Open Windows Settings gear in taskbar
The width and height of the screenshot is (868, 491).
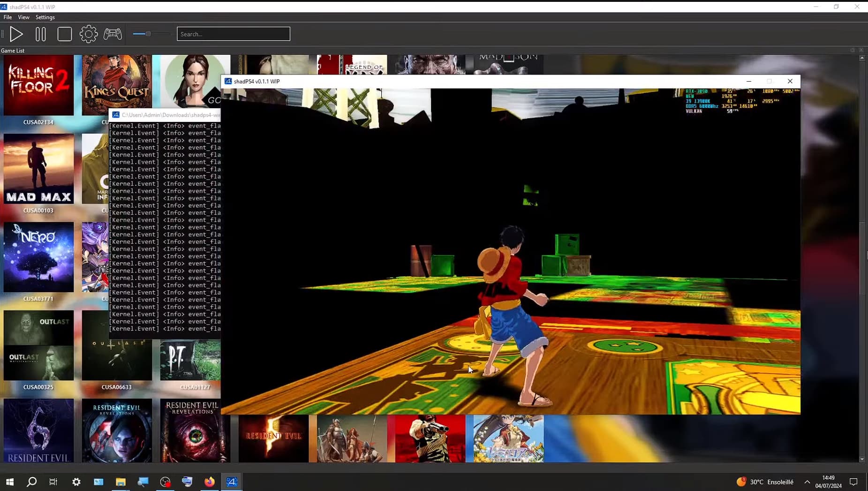76,482
